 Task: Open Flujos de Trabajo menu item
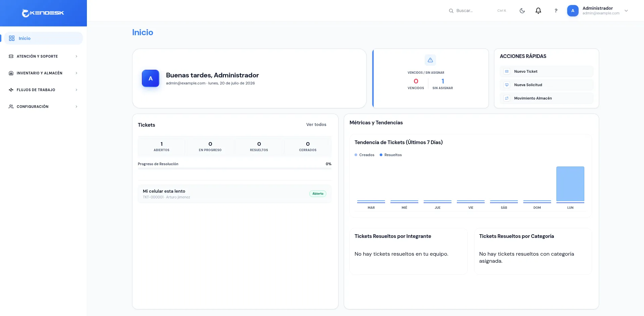[43, 90]
